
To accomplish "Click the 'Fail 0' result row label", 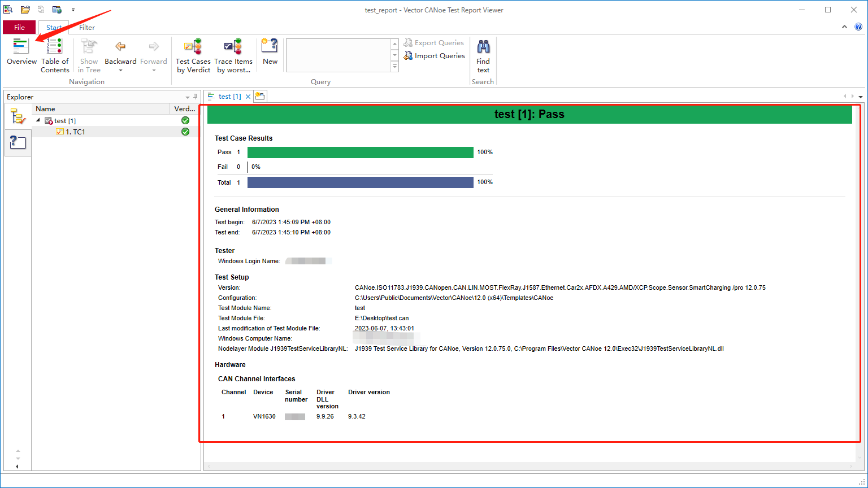I will (229, 167).
